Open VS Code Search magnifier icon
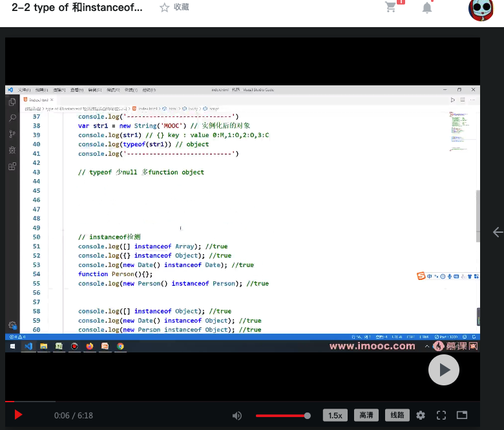The image size is (504, 430). (12, 118)
